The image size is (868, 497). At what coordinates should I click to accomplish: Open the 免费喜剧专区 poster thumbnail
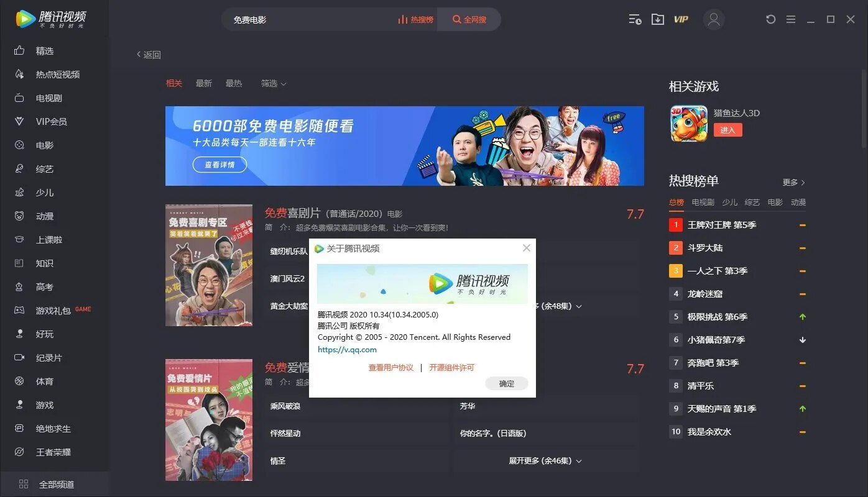pyautogui.click(x=209, y=265)
